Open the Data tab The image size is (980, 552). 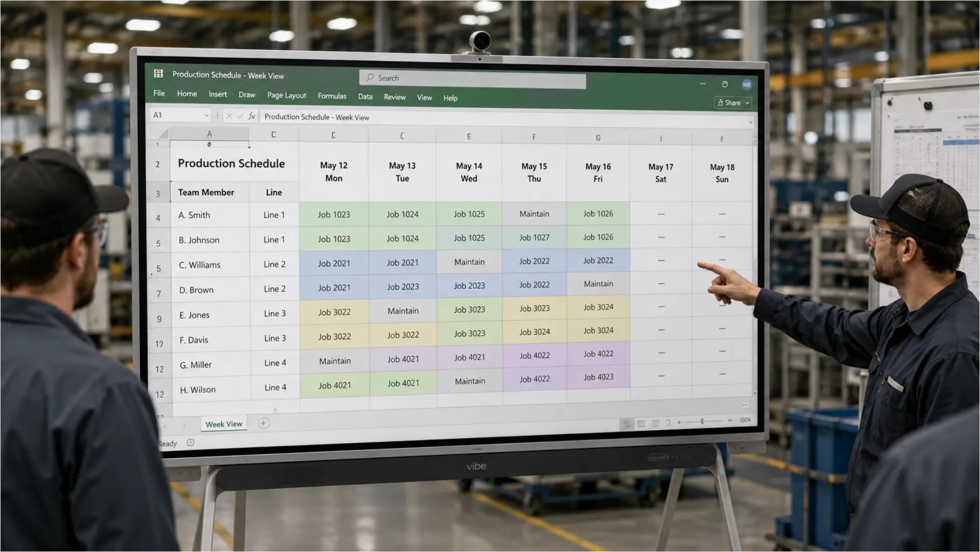click(365, 96)
